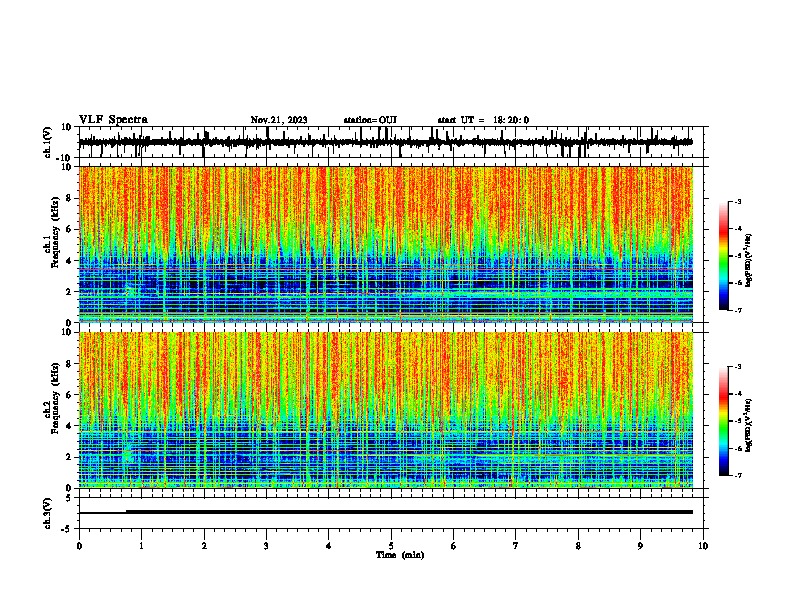
Task: Click time axis tick label "7"
Action: click(516, 546)
